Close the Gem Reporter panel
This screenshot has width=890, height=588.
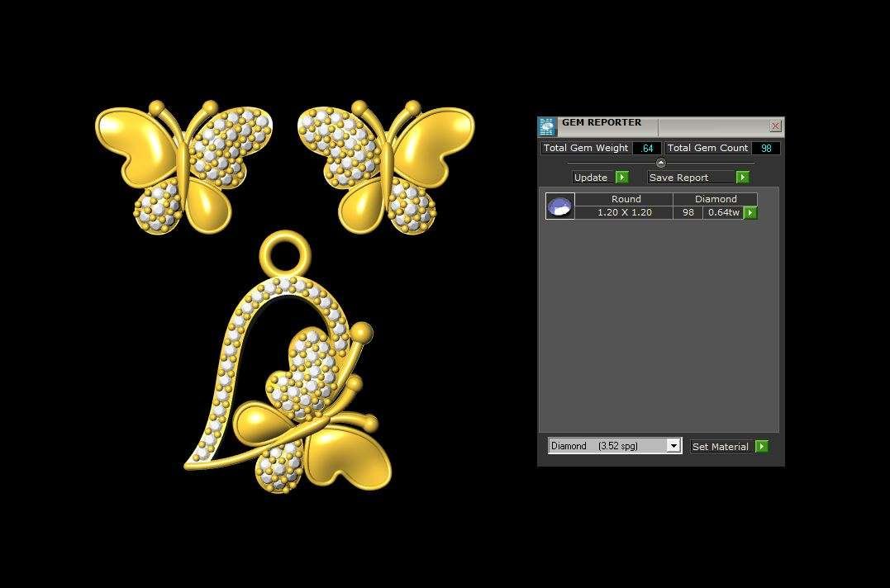(x=775, y=126)
